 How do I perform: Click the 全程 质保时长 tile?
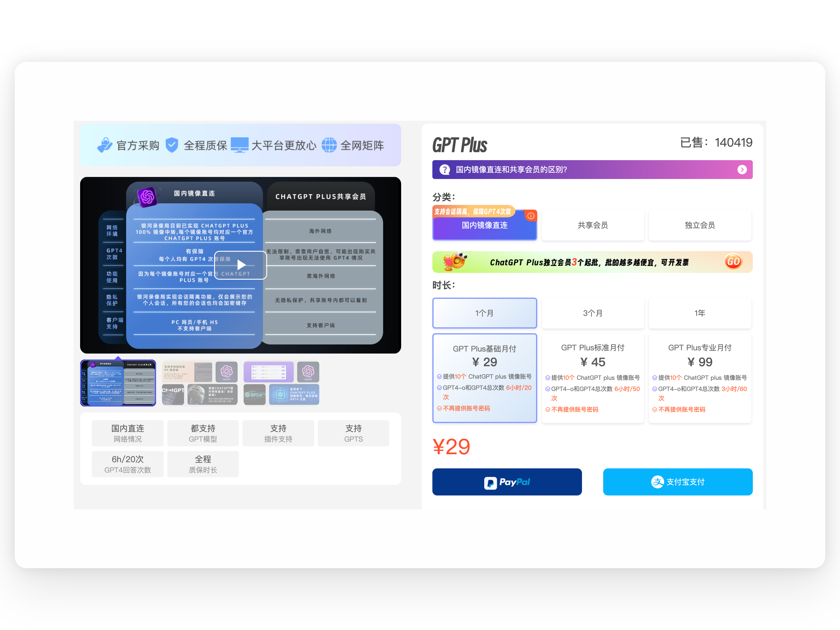pos(203,464)
